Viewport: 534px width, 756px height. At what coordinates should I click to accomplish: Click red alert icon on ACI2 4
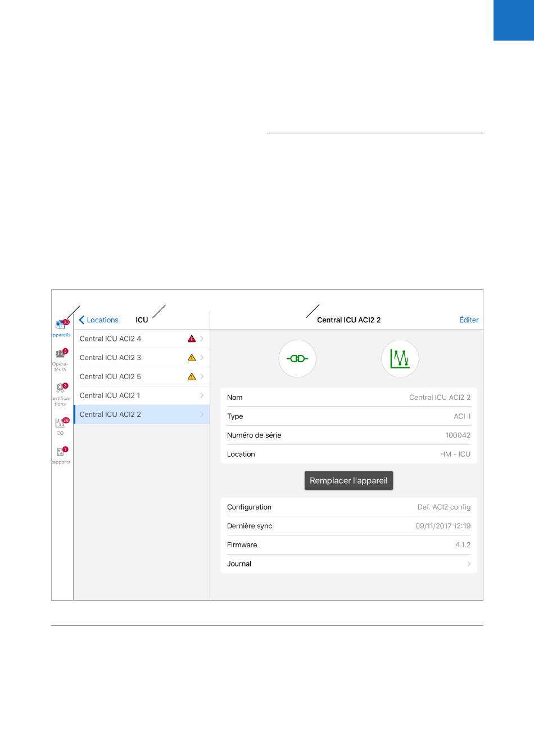pyautogui.click(x=192, y=339)
